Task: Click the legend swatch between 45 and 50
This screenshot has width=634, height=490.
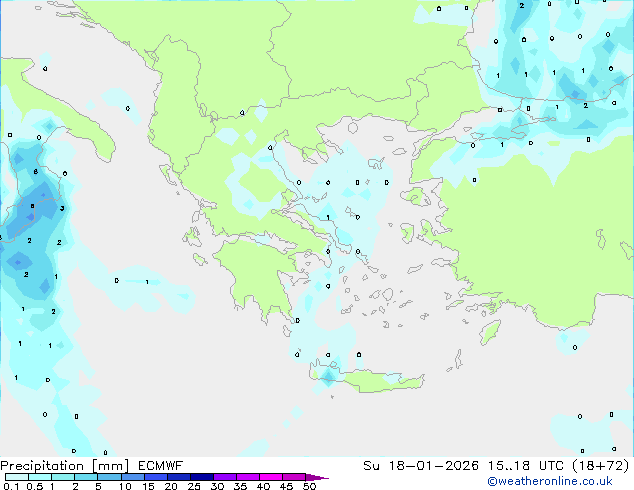Action: (x=294, y=477)
